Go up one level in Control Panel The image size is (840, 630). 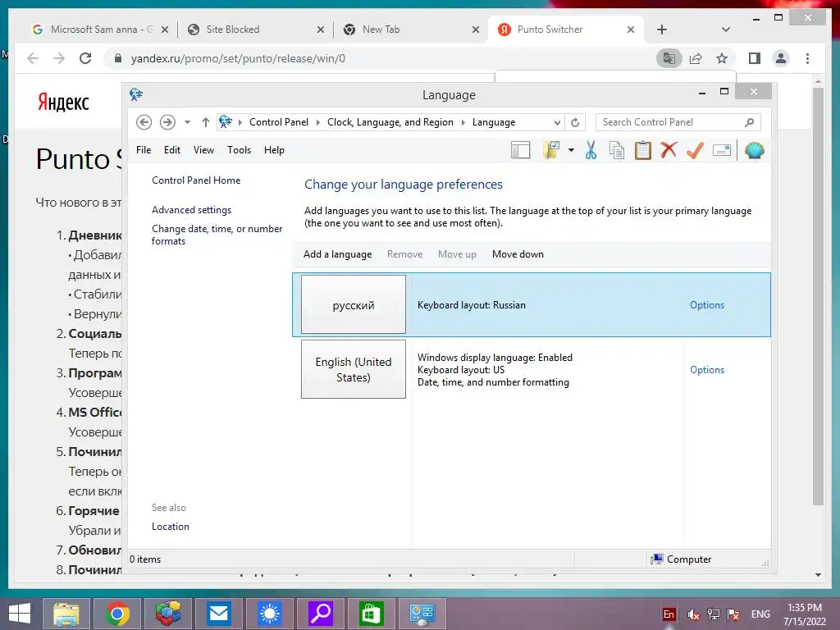206,122
